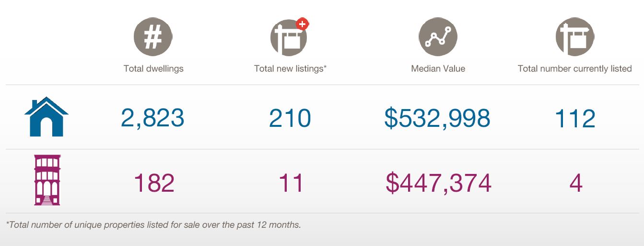Click the units currently listed count 4
The width and height of the screenshot is (644, 246).
[x=575, y=183]
